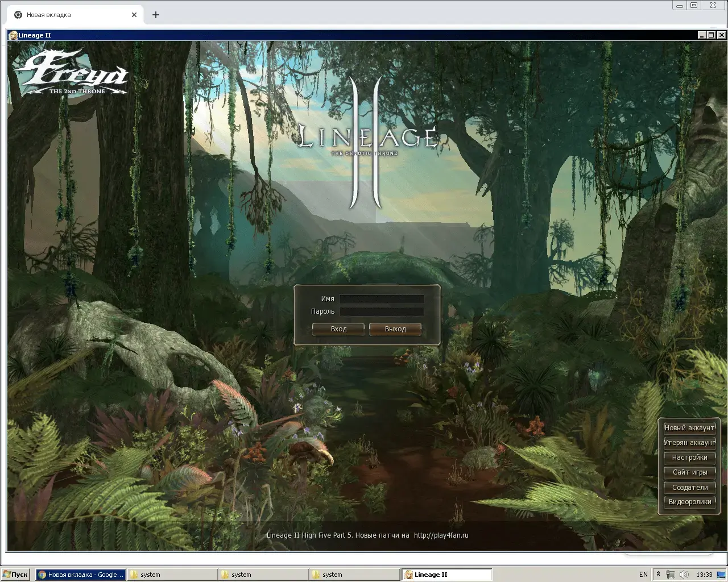Click the network connection tray icon

point(671,575)
